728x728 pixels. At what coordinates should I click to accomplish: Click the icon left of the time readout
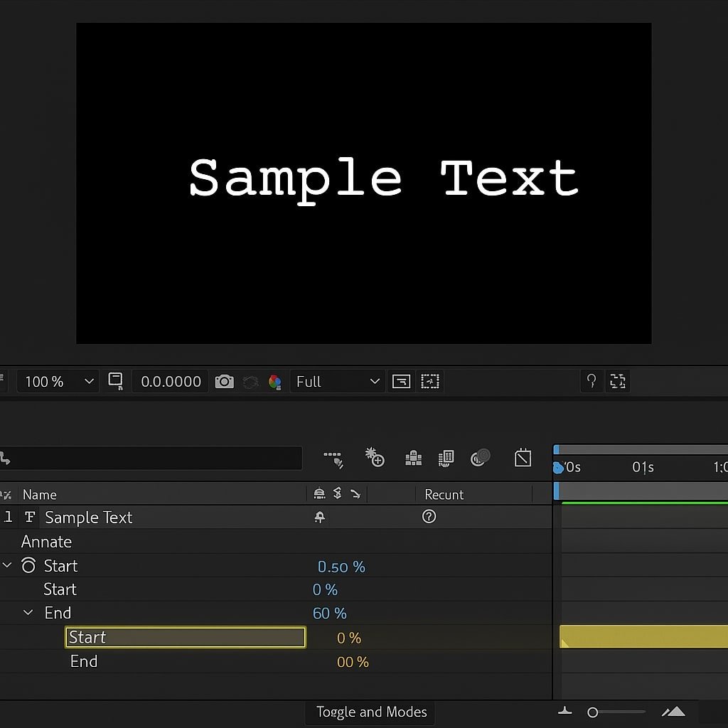[115, 381]
